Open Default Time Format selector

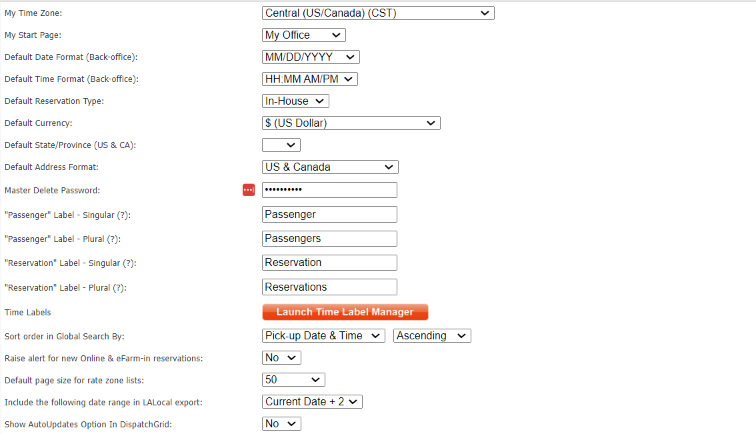click(309, 79)
